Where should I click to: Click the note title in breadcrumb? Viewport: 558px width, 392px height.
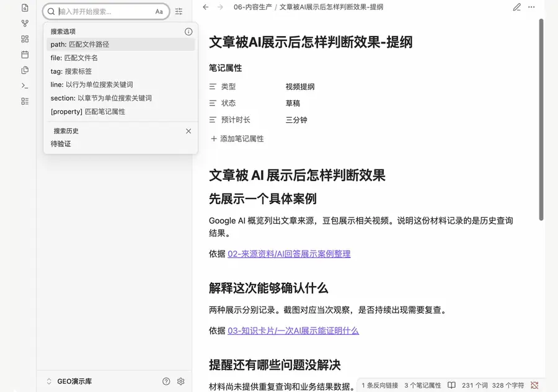coord(331,7)
